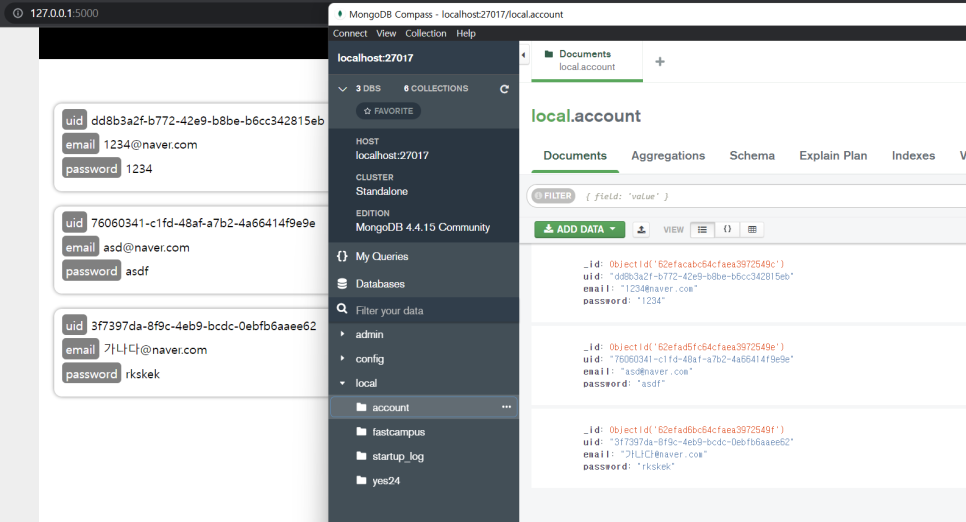This screenshot has width=966, height=522.
Task: Open the Collection menu
Action: point(426,33)
